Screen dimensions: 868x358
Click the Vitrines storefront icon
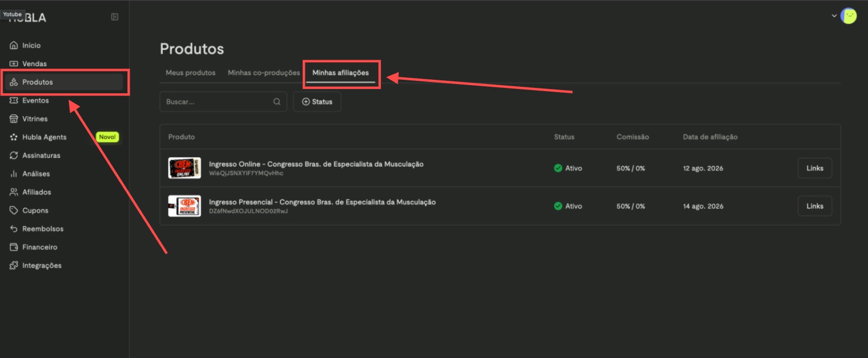(14, 119)
